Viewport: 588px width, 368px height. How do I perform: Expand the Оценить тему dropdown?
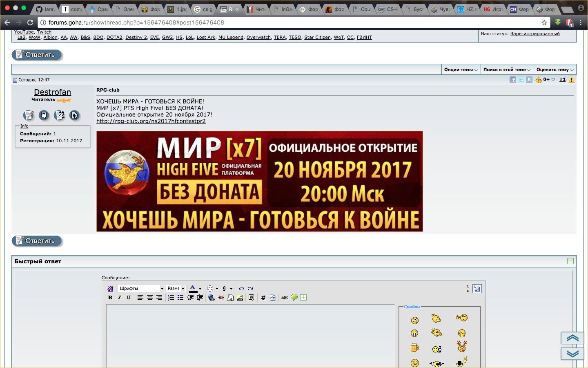pyautogui.click(x=555, y=70)
